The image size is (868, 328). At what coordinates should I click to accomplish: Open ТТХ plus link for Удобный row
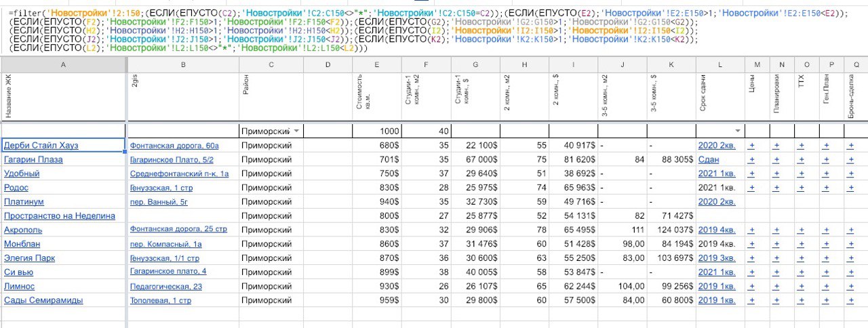[801, 173]
